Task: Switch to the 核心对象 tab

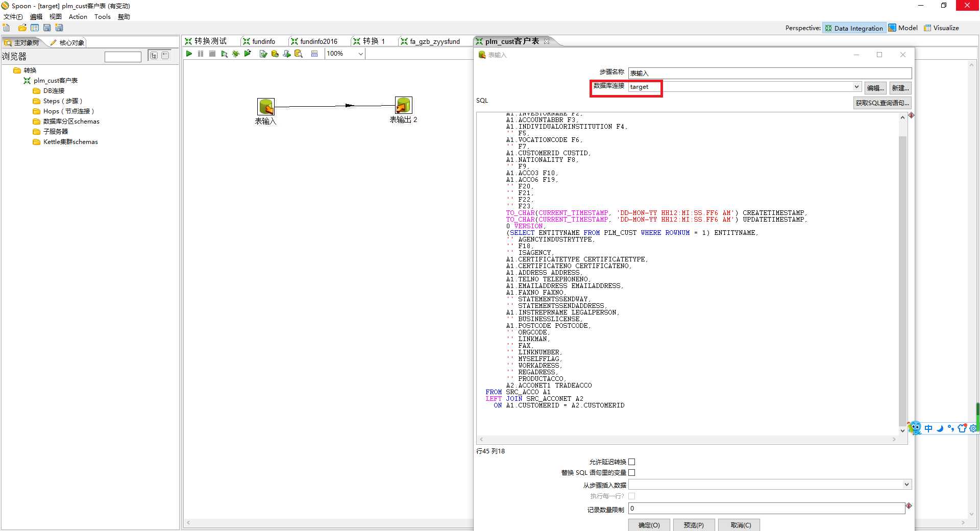Action: click(67, 42)
